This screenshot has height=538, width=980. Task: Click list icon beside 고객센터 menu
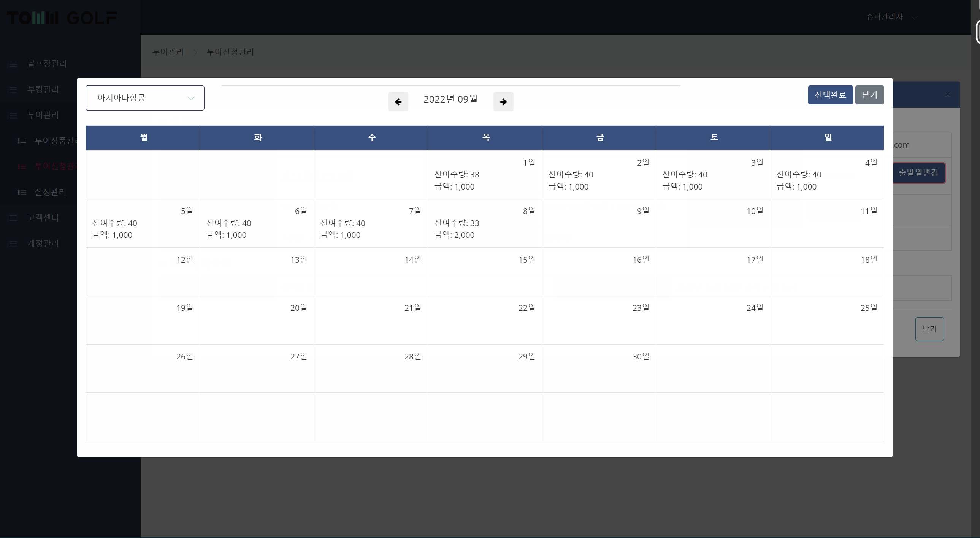pyautogui.click(x=13, y=218)
